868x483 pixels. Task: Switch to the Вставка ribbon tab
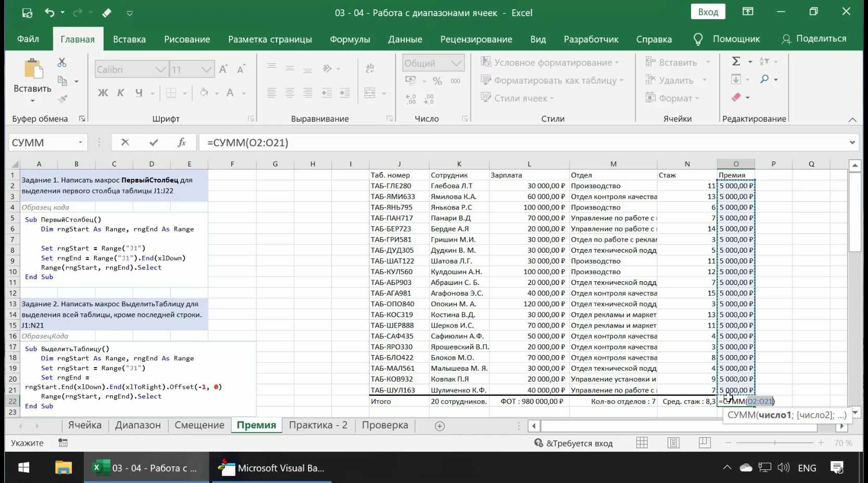point(130,39)
